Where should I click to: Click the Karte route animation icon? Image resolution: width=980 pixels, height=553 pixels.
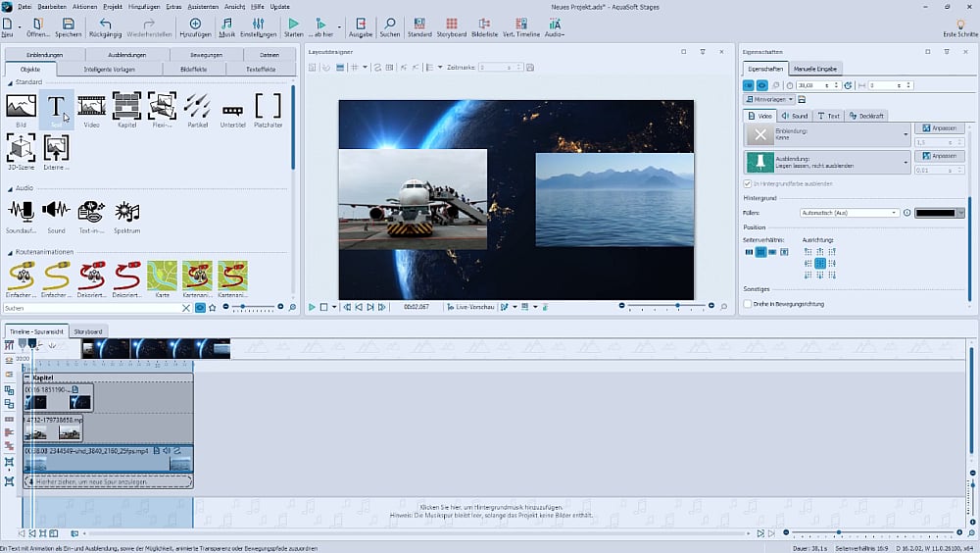click(x=162, y=276)
